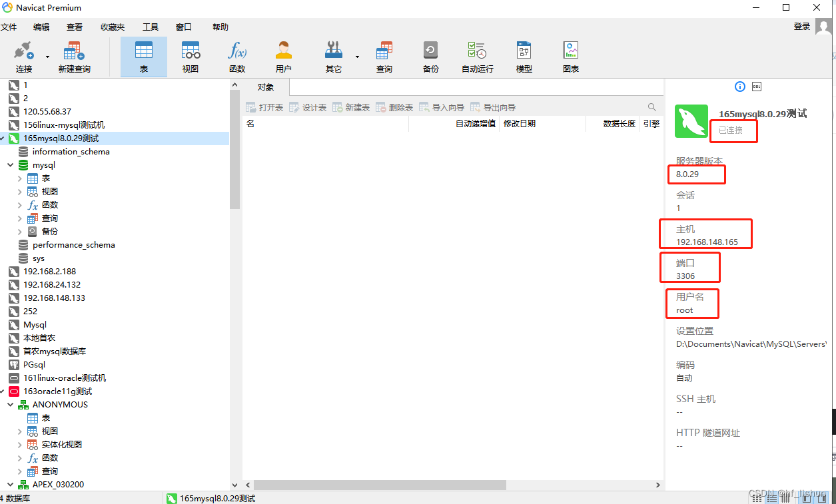
Task: Open the 查看 menu
Action: click(x=75, y=27)
